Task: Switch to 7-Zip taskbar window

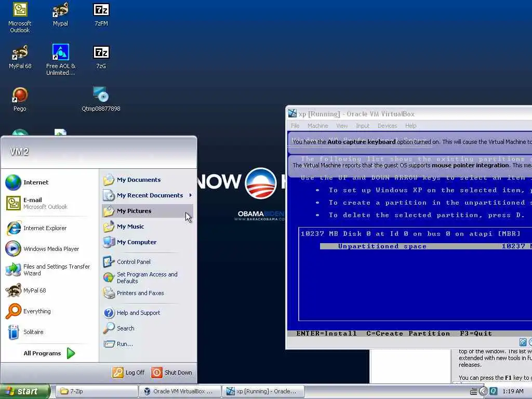Action: point(96,391)
